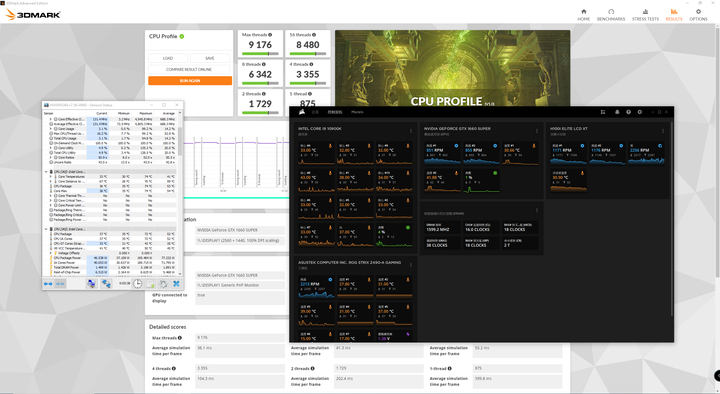This screenshot has height=394, width=720.
Task: Open iCUE settings gear icon
Action: (x=640, y=112)
